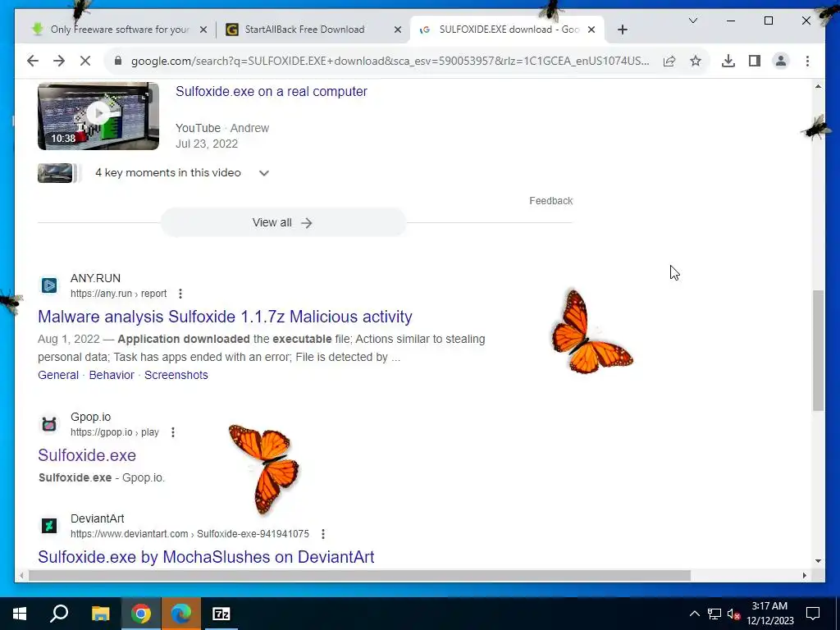Click the address bar URL field
Viewport: 840px width, 630px height.
click(x=390, y=61)
